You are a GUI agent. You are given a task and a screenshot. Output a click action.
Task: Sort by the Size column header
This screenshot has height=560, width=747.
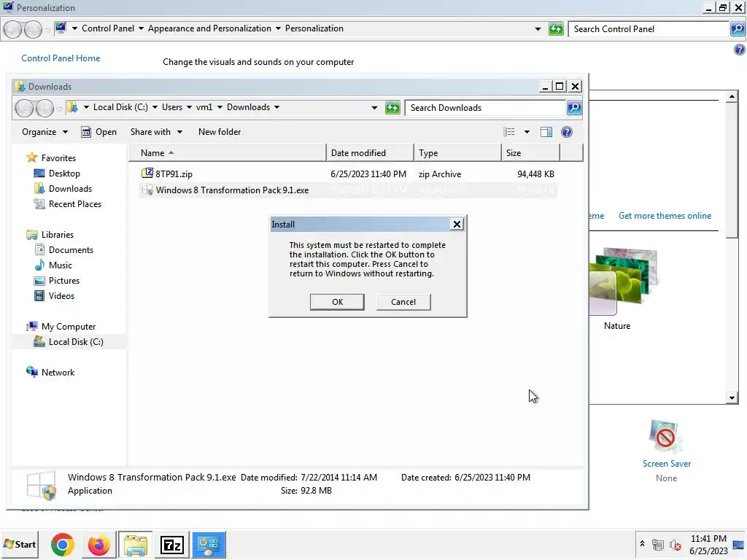[x=530, y=153]
